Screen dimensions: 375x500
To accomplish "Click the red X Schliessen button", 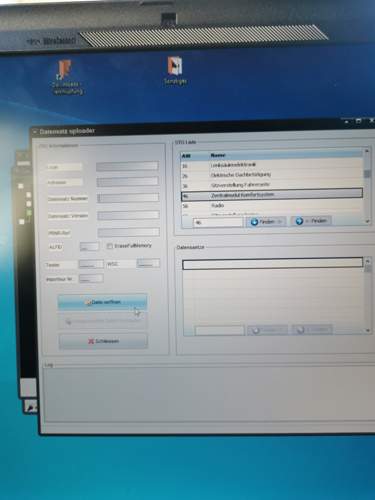I will [103, 341].
